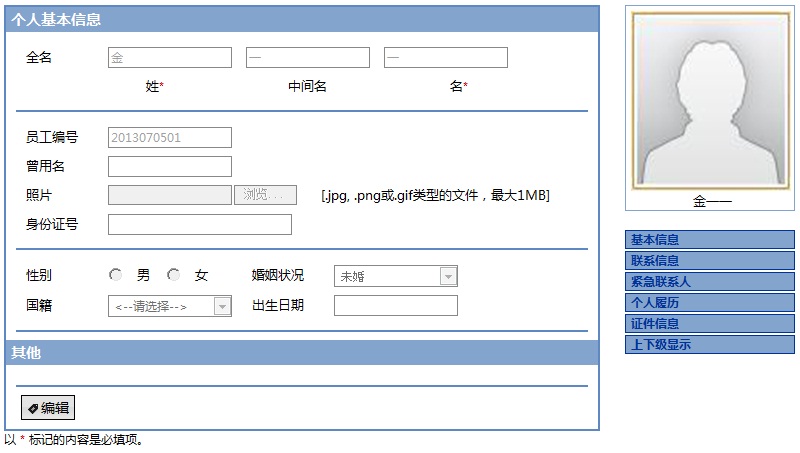
Task: Click the 全名 label
Action: pos(39,57)
